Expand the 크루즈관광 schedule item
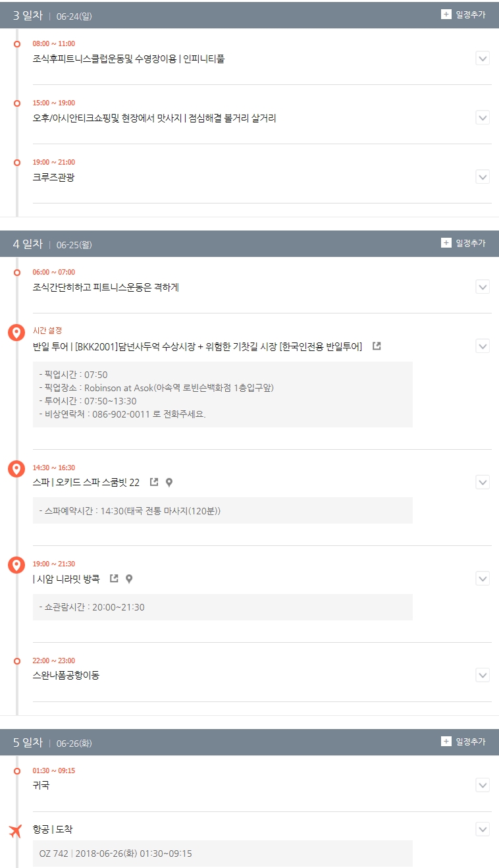Screen dimensions: 499x868 click(x=483, y=177)
